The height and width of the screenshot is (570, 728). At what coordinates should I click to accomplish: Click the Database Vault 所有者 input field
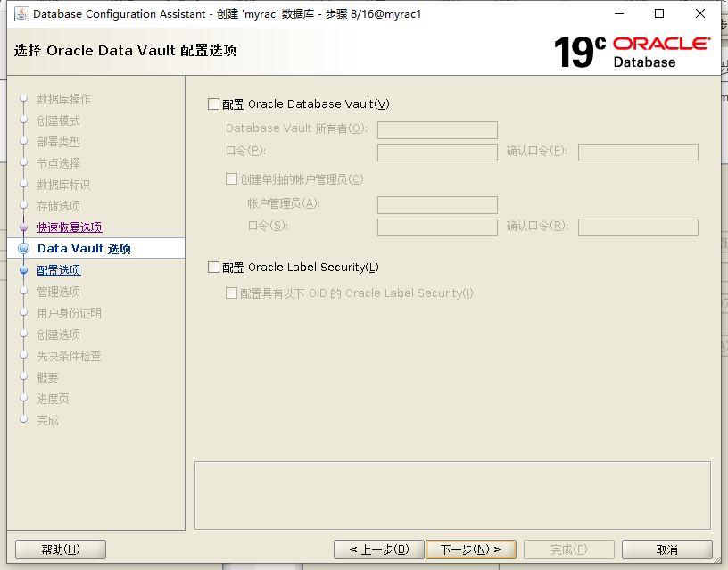click(x=437, y=130)
